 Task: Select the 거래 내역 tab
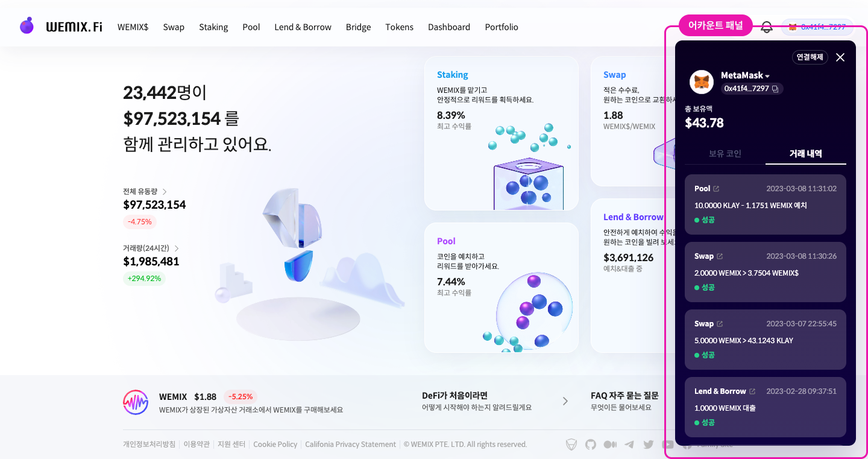pos(806,153)
